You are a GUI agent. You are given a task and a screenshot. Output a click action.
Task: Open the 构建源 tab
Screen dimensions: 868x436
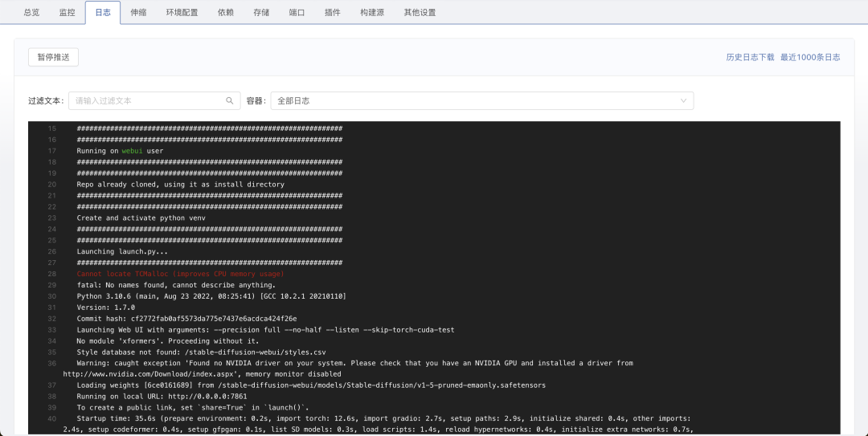[x=372, y=13]
